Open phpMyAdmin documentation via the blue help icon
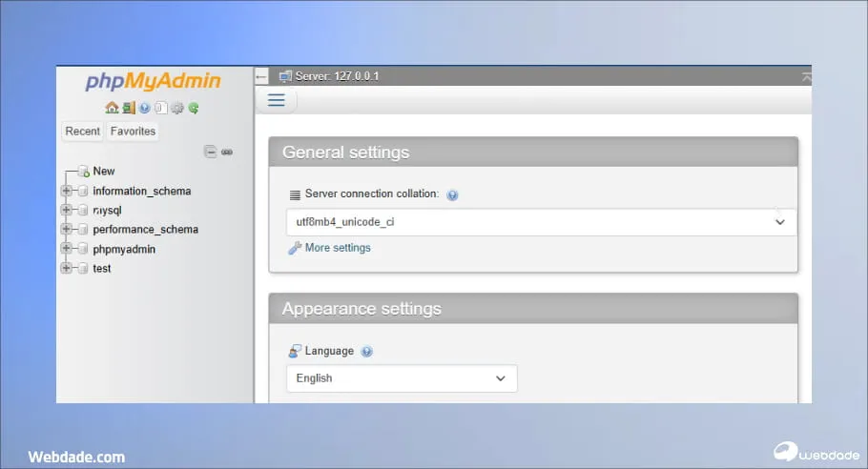The height and width of the screenshot is (469, 868). pos(144,108)
